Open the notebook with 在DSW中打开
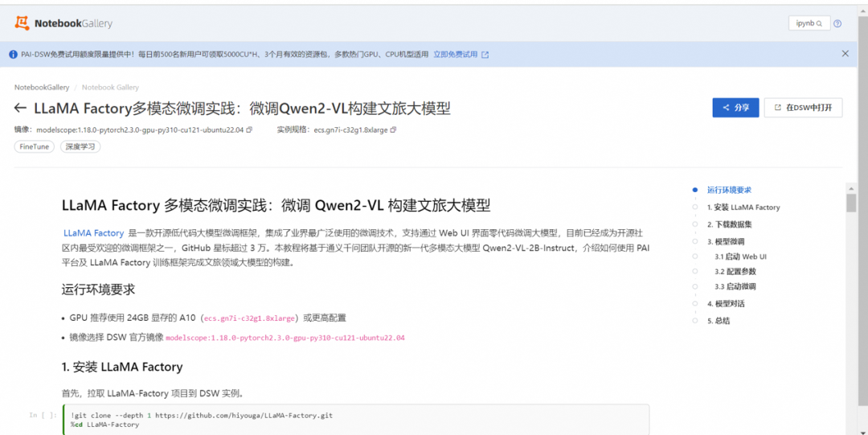This screenshot has height=435, width=868. tap(803, 108)
